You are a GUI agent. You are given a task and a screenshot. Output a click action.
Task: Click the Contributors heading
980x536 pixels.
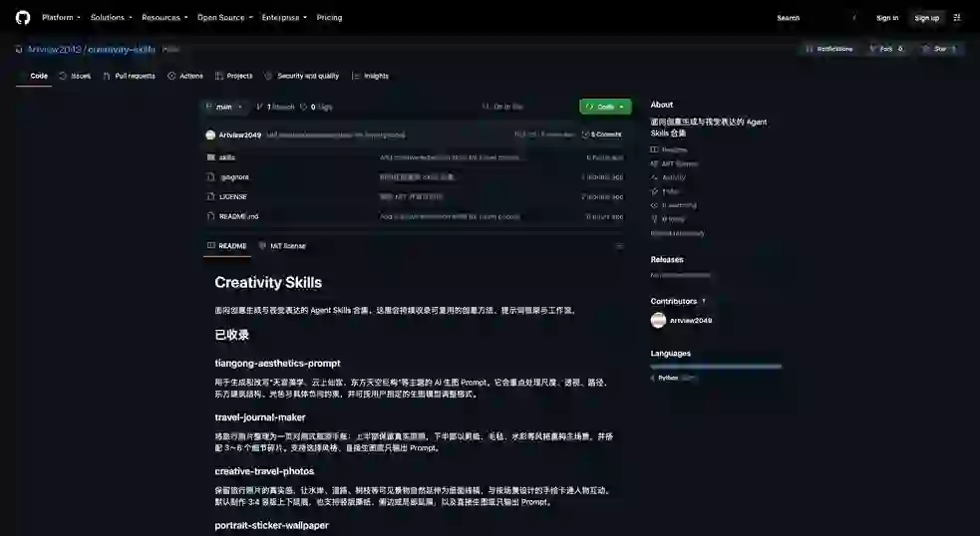pyautogui.click(x=673, y=301)
